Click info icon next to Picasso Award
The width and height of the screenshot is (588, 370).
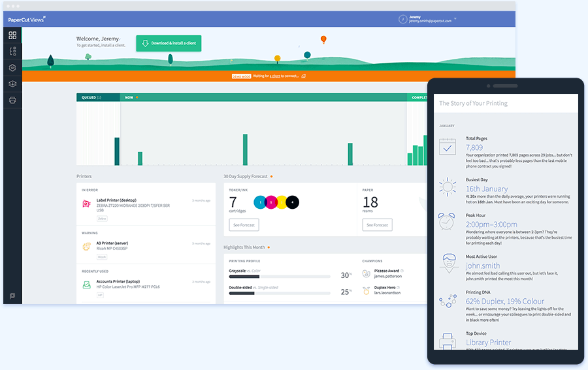pos(402,271)
